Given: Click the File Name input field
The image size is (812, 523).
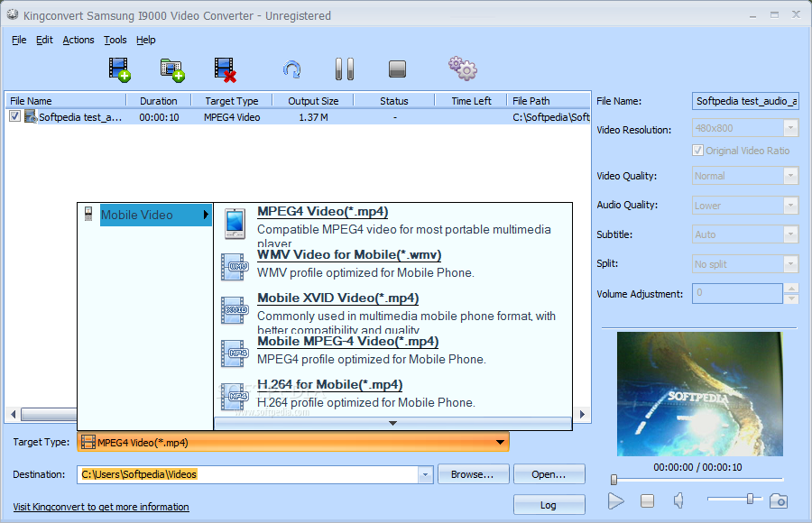Looking at the screenshot, I should [746, 101].
